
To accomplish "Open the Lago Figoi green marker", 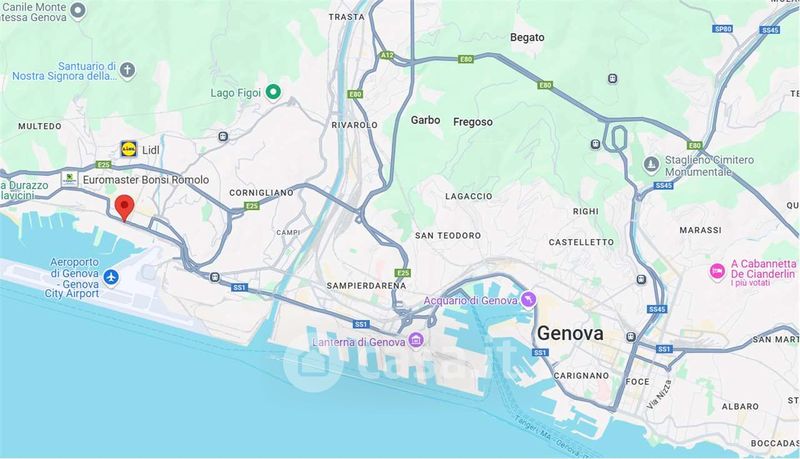I will (274, 92).
